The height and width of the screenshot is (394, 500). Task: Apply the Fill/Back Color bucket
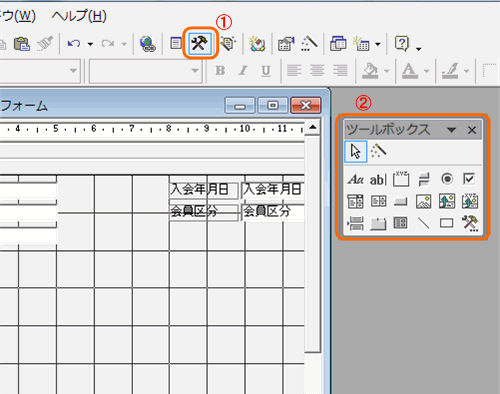(371, 71)
